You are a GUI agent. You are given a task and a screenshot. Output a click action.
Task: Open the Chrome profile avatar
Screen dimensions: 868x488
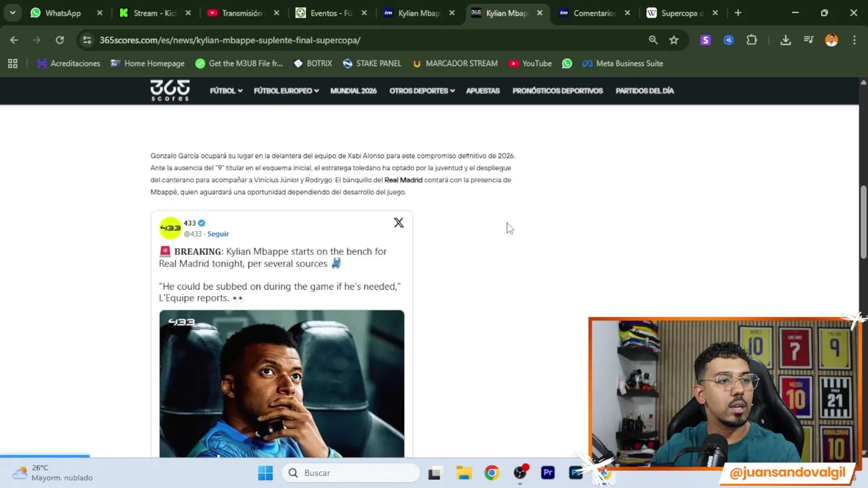pyautogui.click(x=831, y=40)
